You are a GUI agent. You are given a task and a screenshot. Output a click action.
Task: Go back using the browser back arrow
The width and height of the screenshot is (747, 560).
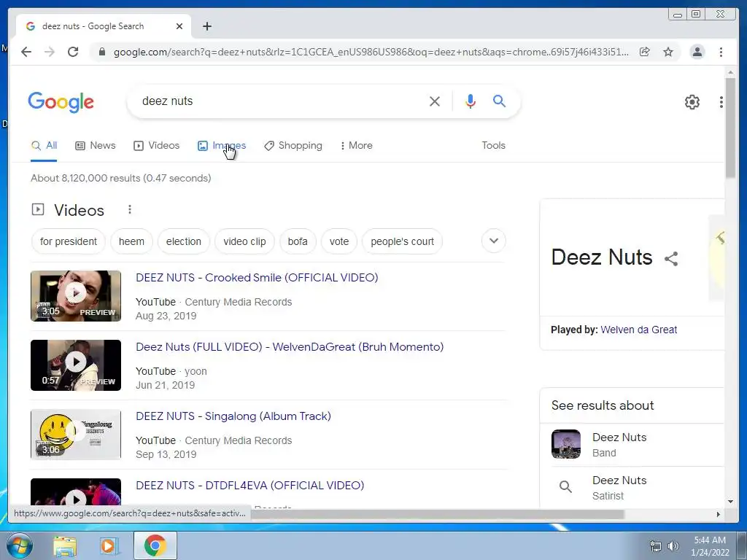pos(26,52)
